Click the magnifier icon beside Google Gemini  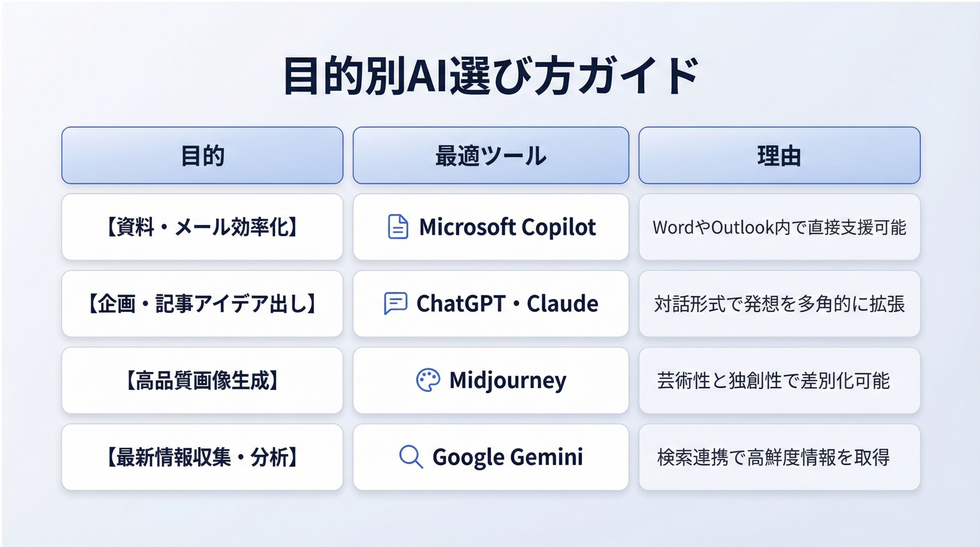[411, 456]
